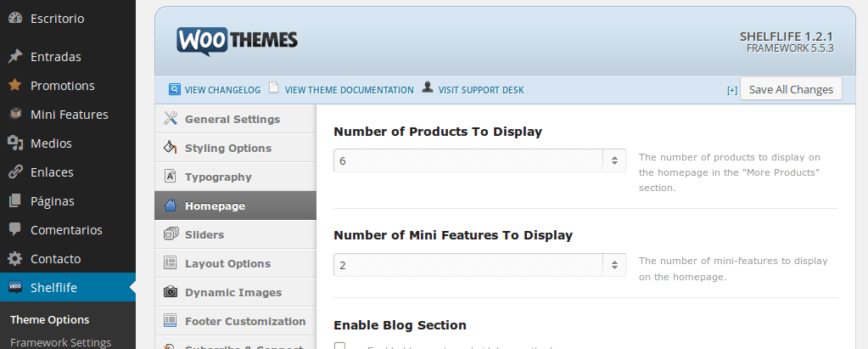The image size is (868, 349).
Task: Click the Enlaces chain link icon
Action: (x=15, y=172)
